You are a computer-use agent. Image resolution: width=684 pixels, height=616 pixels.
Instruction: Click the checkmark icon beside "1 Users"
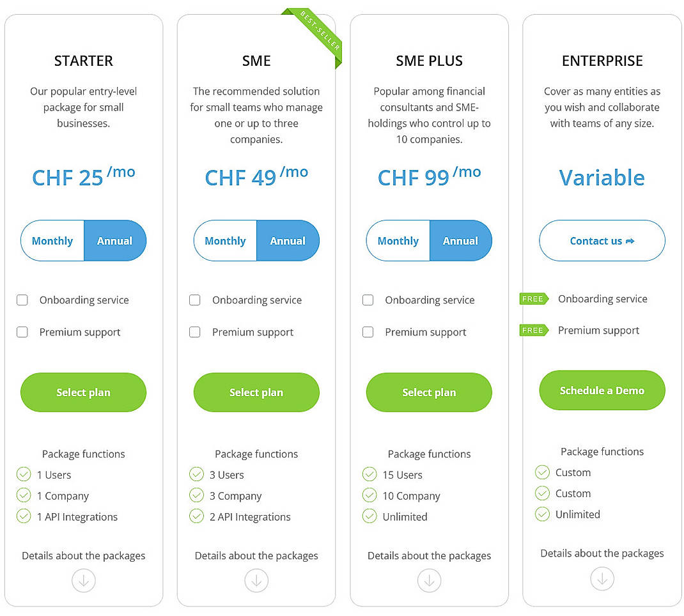pos(24,475)
